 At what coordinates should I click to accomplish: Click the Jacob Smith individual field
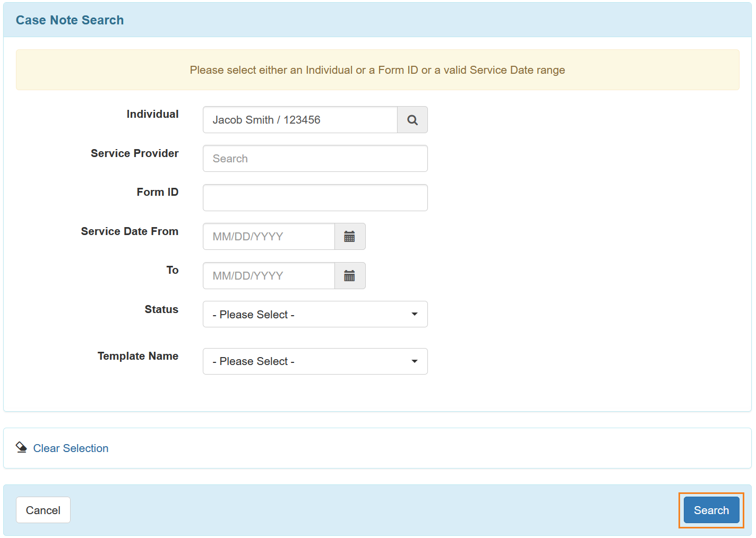pos(299,119)
